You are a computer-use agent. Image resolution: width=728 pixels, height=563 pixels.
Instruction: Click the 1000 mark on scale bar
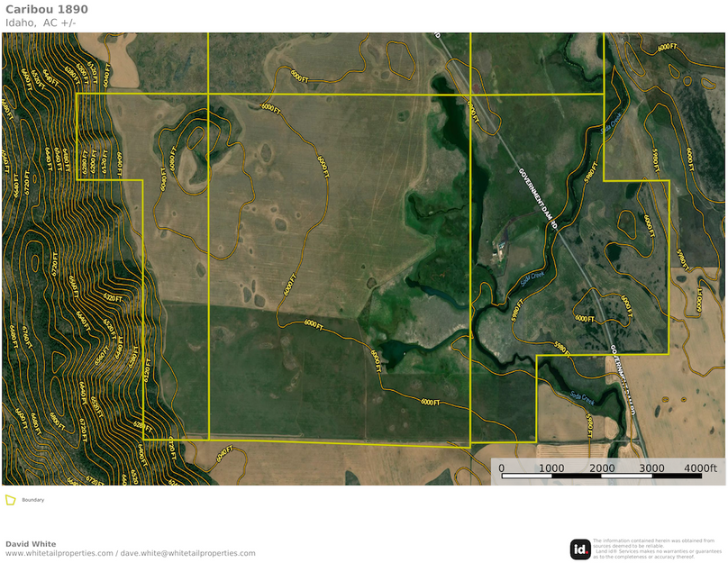point(551,468)
